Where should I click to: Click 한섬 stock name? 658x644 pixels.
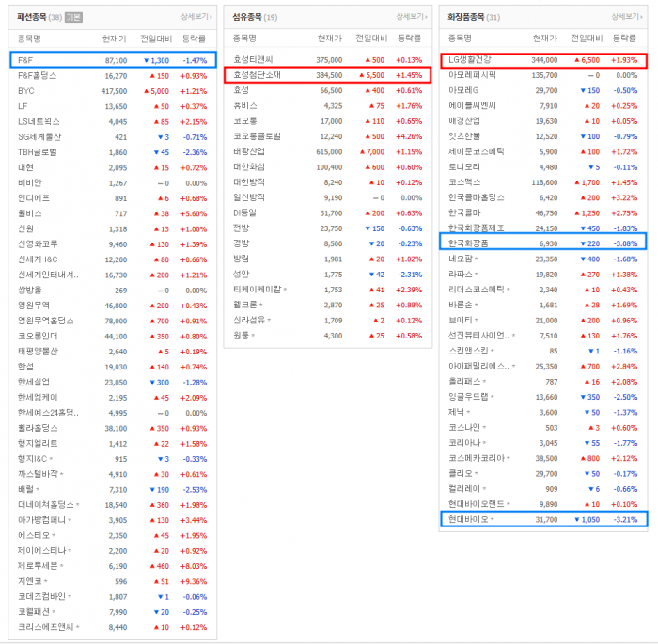25,367
